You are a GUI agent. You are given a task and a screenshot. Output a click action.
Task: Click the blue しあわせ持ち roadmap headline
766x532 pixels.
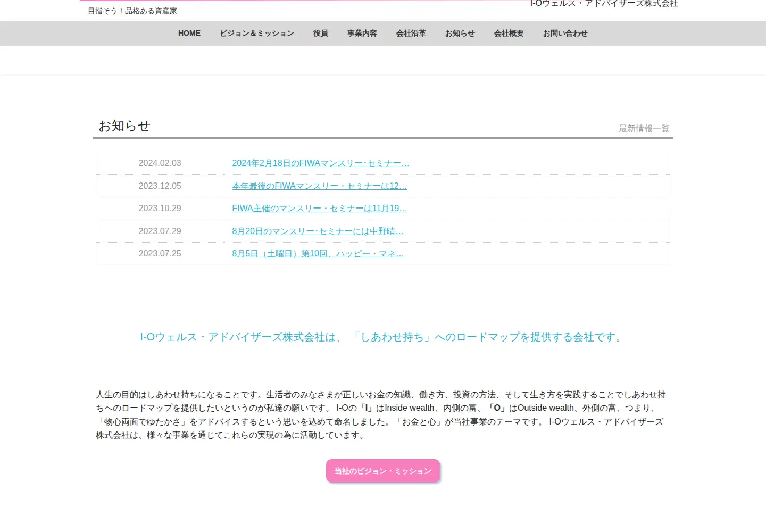point(382,337)
